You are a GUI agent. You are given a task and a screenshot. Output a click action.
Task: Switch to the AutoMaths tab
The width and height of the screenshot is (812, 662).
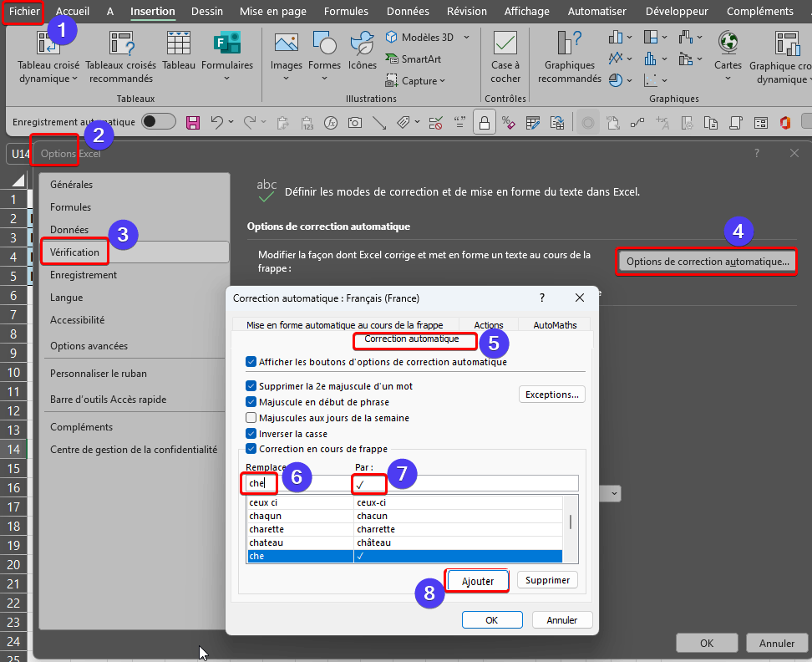click(x=555, y=325)
